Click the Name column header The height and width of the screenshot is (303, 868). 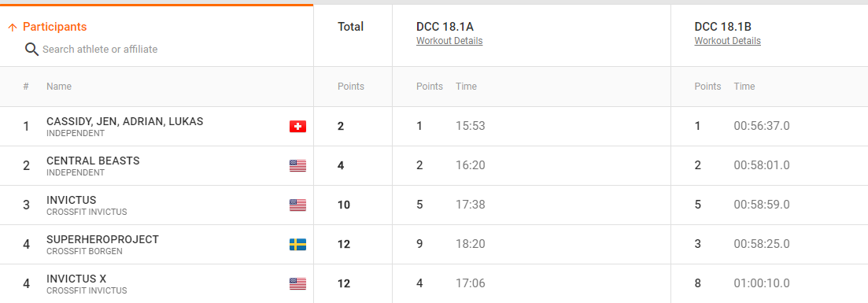[x=59, y=87]
